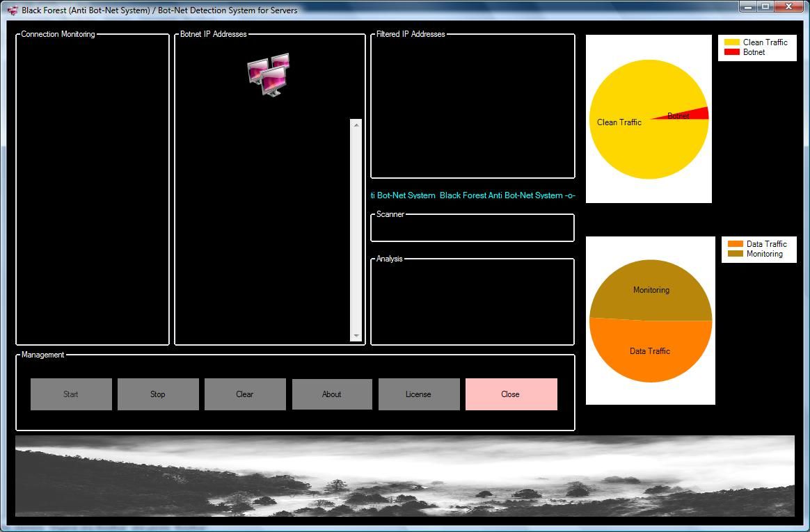The width and height of the screenshot is (810, 532).
Task: Click the Botnet IP Addresses scrollbar track
Action: pos(356,230)
